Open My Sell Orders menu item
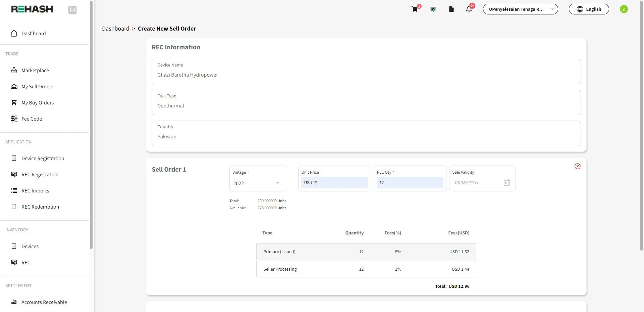The height and width of the screenshot is (312, 644). (x=38, y=86)
